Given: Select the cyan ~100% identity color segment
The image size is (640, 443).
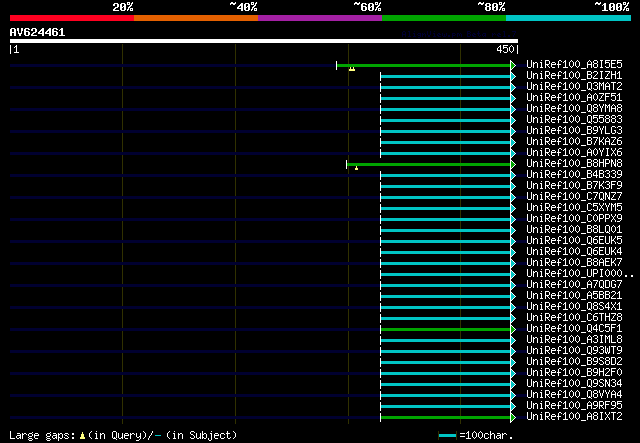Looking at the screenshot, I should click(569, 18).
